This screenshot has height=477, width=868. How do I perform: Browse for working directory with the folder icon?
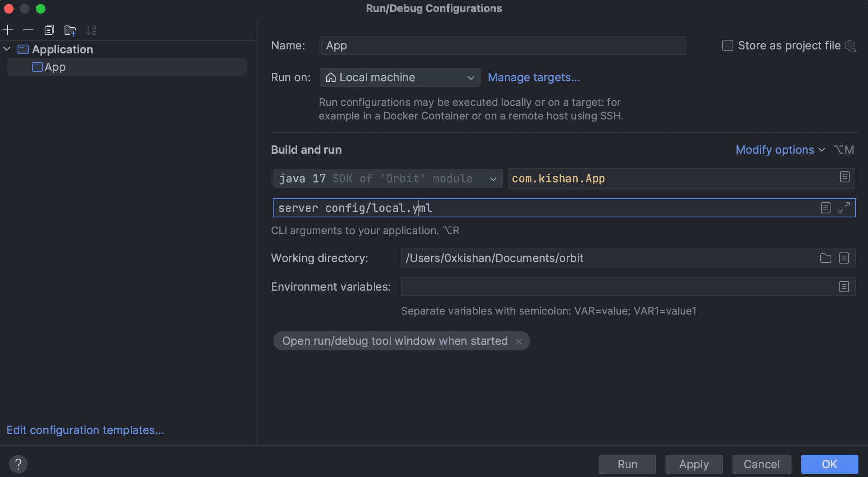click(825, 258)
